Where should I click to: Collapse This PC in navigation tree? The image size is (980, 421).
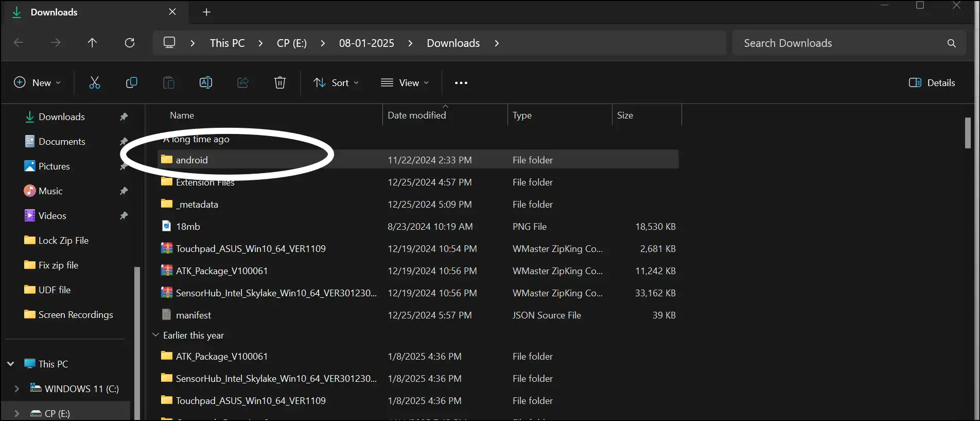click(x=10, y=364)
